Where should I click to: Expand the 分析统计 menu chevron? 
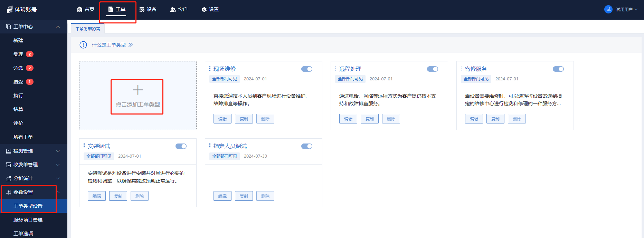(x=58, y=178)
